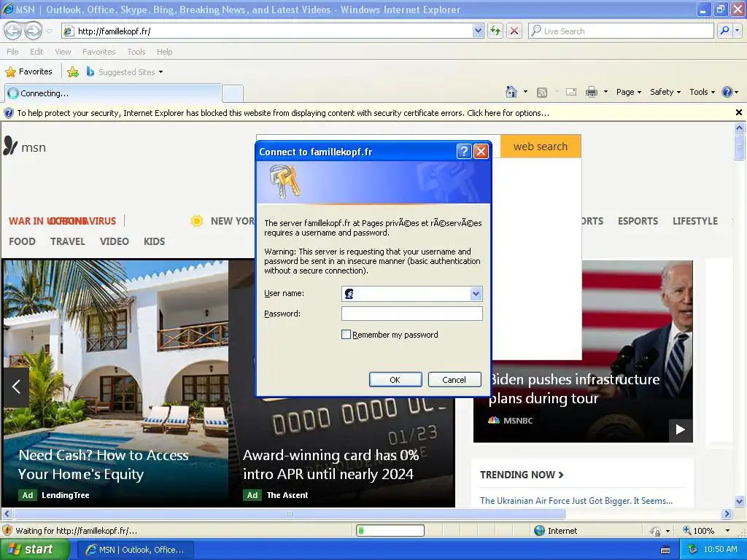Open the VIDEO navigation link

(x=115, y=241)
